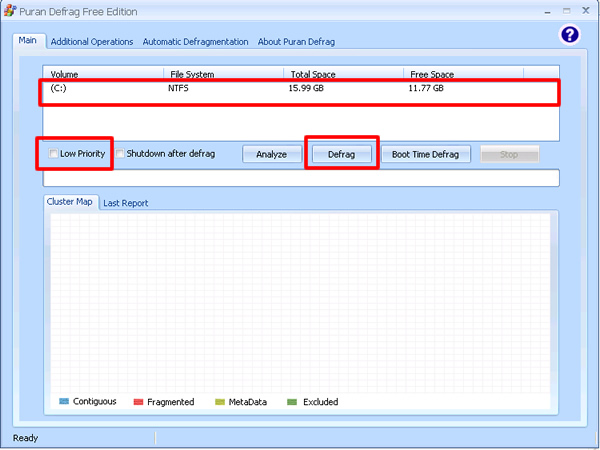Maximize the Puran Defrag window
Image resolution: width=600 pixels, height=450 pixels.
tap(566, 11)
